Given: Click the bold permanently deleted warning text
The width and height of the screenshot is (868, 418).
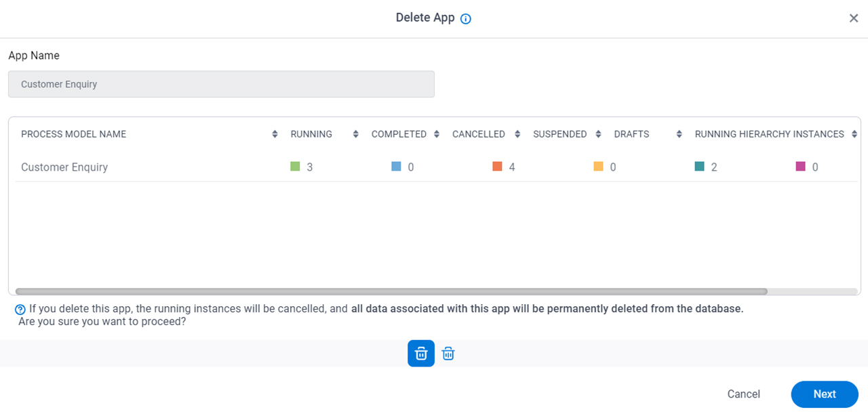Looking at the screenshot, I should pyautogui.click(x=547, y=309).
